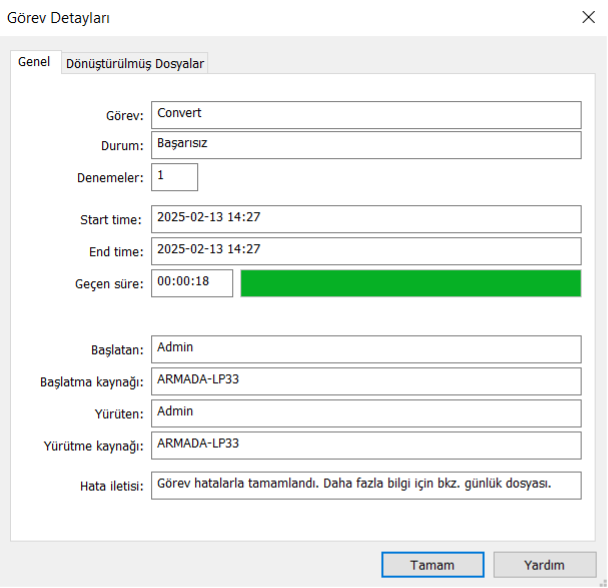Viewport: 608px width, 588px height.
Task: Click the Başlatan field showing Admin
Action: pyautogui.click(x=366, y=349)
